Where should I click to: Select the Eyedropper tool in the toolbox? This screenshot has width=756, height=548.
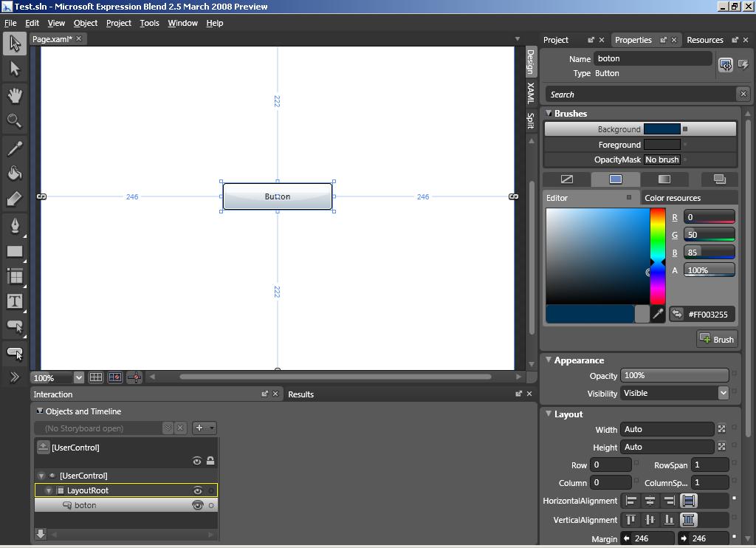(15, 148)
